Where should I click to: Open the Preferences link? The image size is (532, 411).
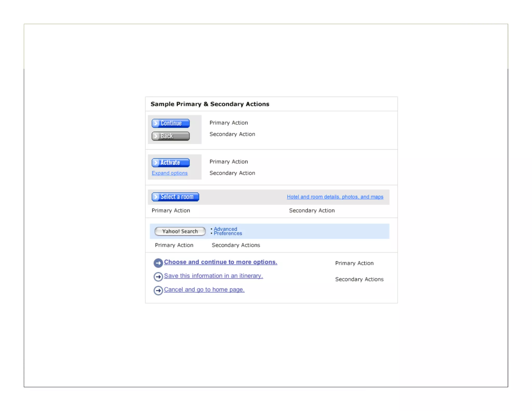tap(228, 234)
